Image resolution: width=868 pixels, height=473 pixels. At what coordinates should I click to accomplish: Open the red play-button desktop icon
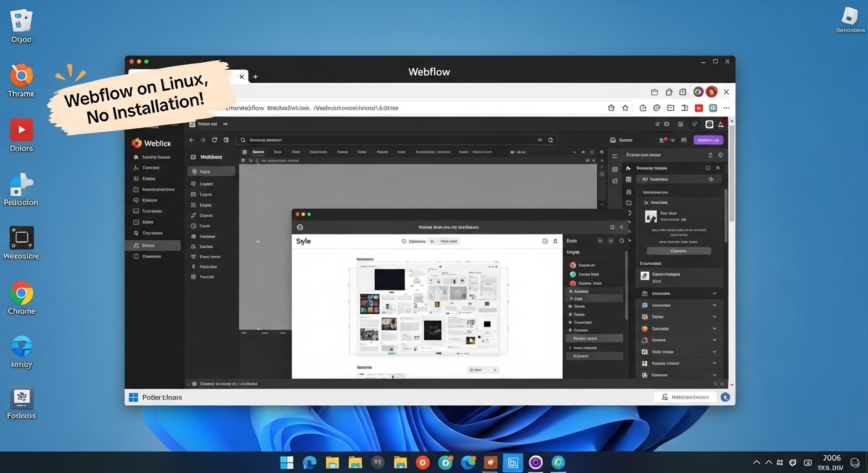(22, 130)
